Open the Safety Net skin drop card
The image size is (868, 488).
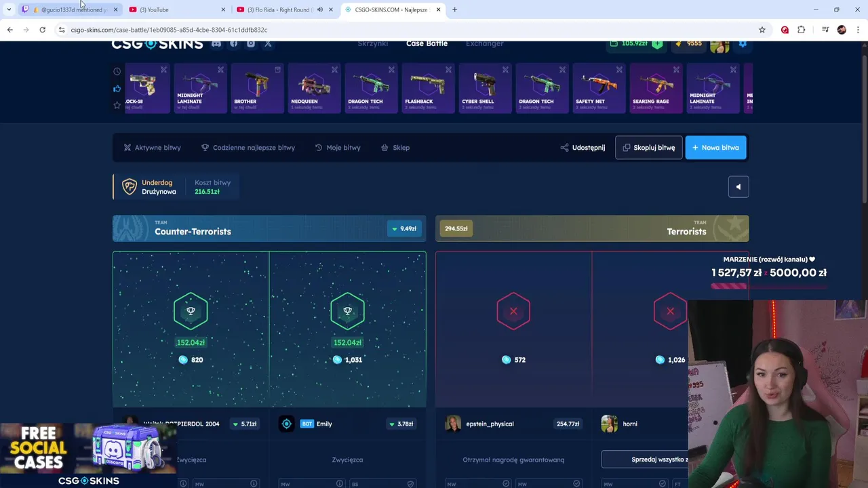click(x=599, y=88)
